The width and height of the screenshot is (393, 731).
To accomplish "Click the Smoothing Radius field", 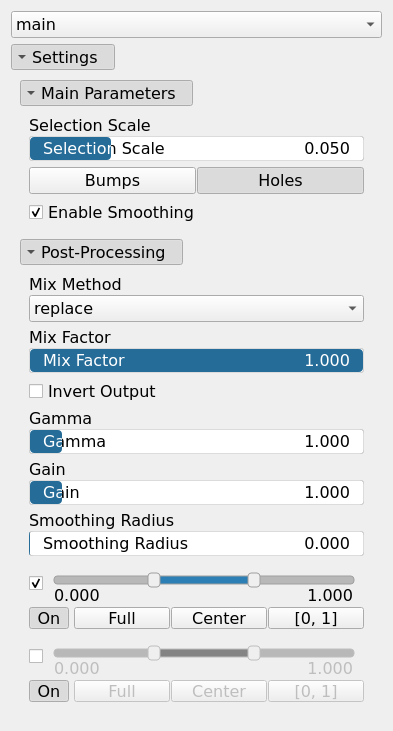I will point(196,544).
